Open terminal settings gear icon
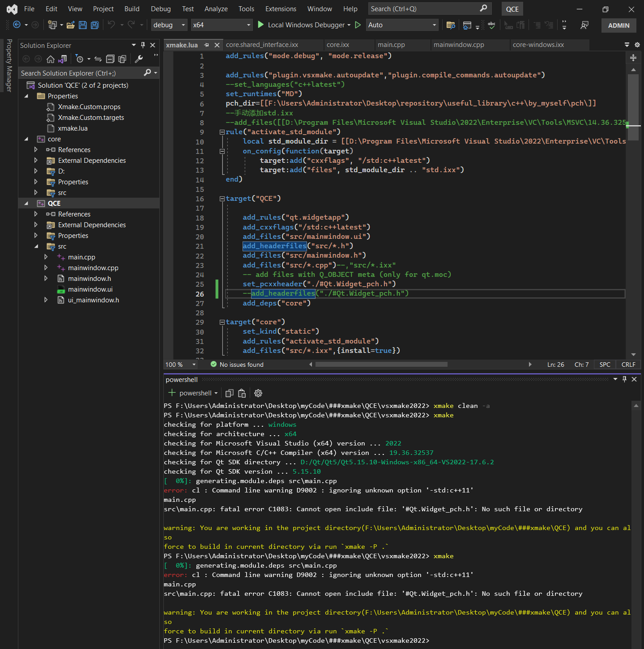 (258, 393)
